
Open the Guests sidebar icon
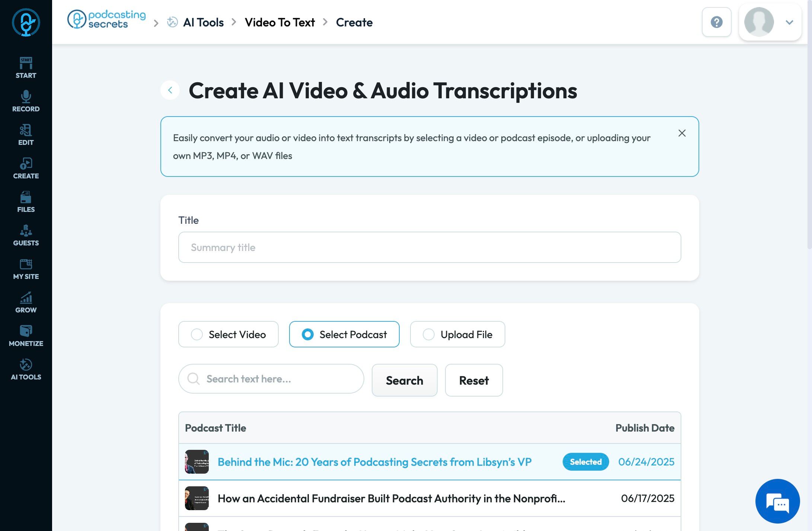(26, 235)
